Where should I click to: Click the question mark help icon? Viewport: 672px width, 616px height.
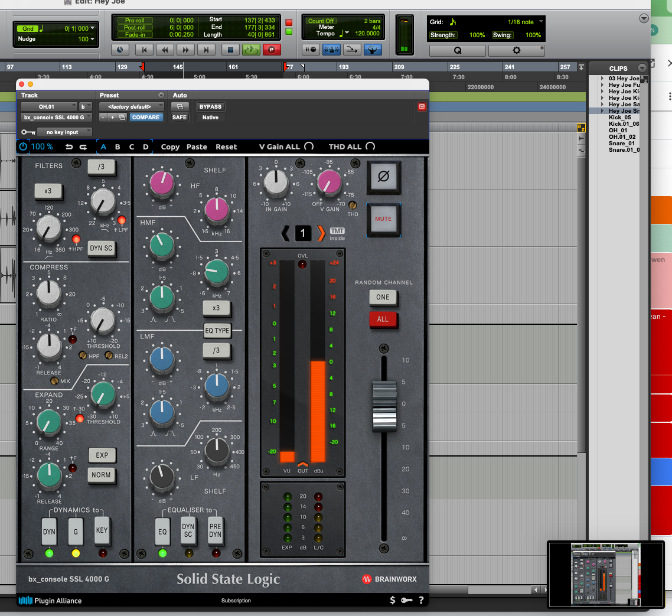(x=421, y=600)
